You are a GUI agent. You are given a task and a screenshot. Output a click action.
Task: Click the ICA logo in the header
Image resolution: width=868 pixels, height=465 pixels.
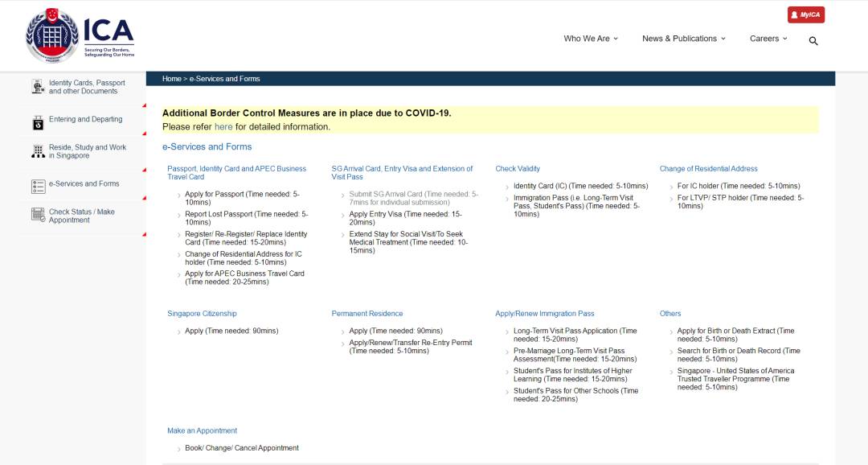80,36
